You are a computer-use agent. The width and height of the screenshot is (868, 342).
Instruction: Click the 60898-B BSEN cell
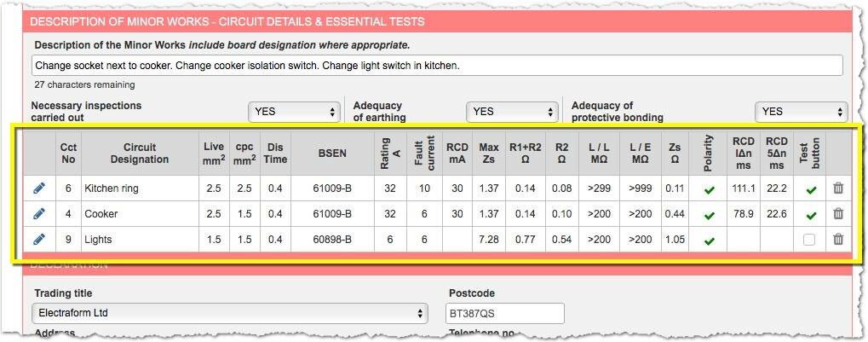pyautogui.click(x=332, y=240)
